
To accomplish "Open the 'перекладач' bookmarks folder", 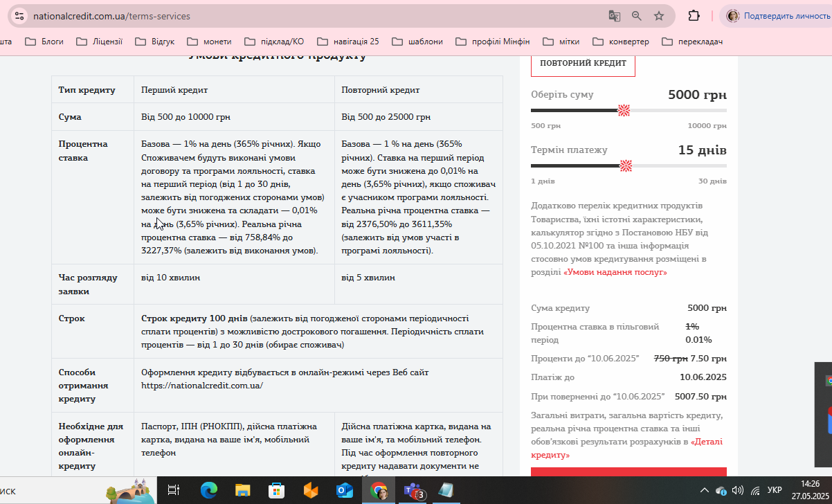I will [x=693, y=42].
